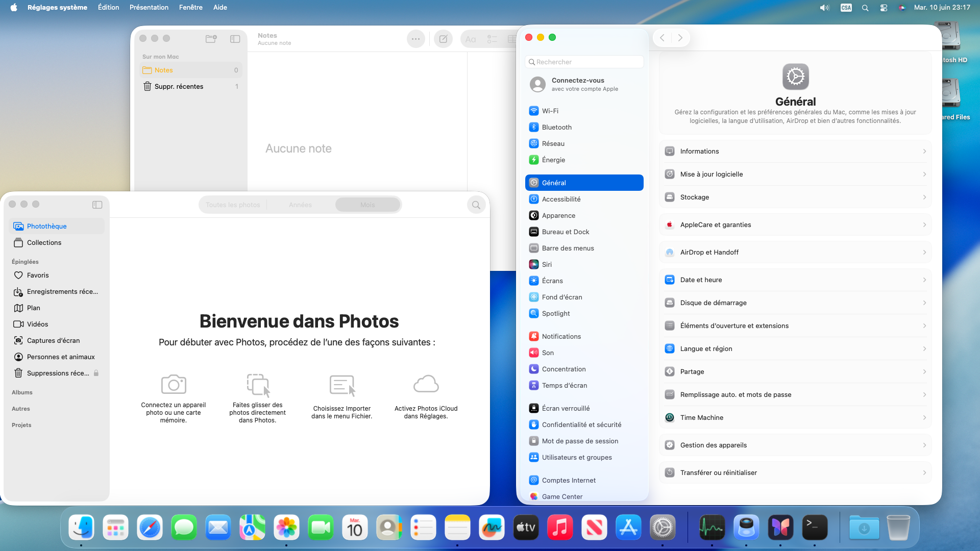Open the Présentation menu

[x=149, y=7]
